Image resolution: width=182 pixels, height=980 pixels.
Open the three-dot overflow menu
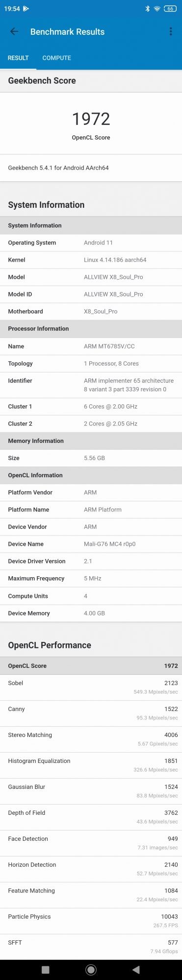(x=171, y=31)
